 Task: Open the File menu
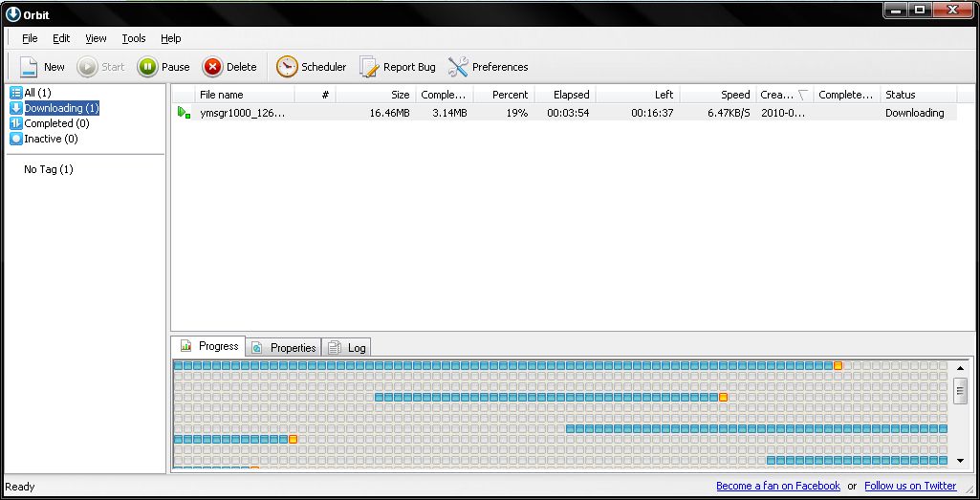tap(30, 38)
